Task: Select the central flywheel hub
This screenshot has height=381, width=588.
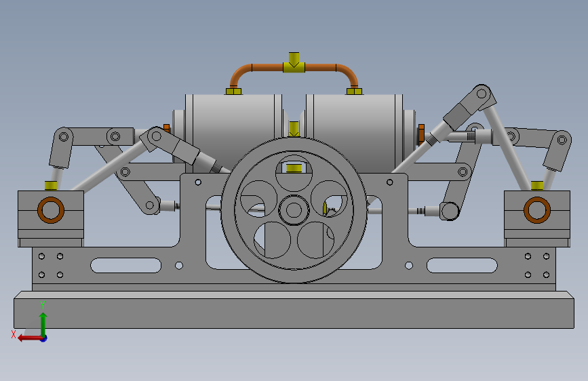Action: tap(294, 210)
